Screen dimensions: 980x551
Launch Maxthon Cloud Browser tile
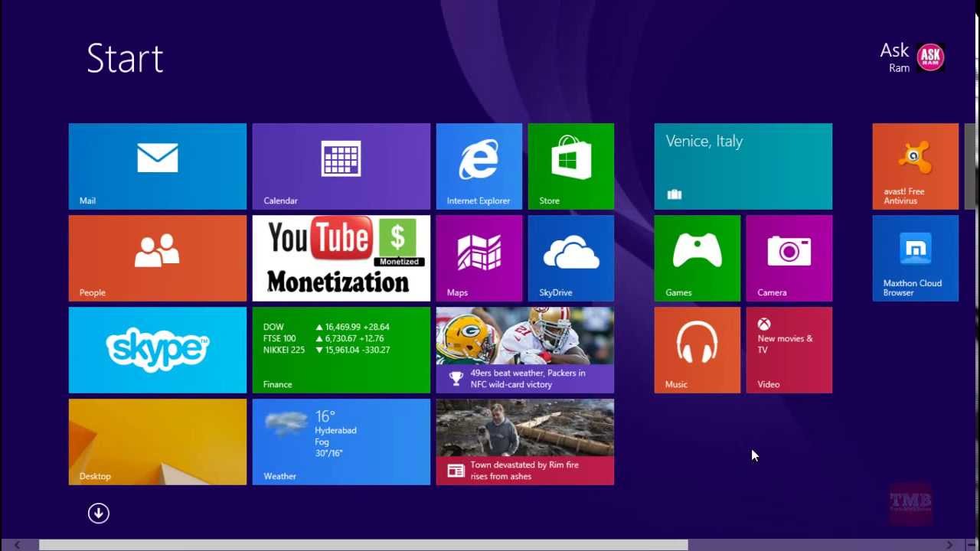click(x=916, y=258)
